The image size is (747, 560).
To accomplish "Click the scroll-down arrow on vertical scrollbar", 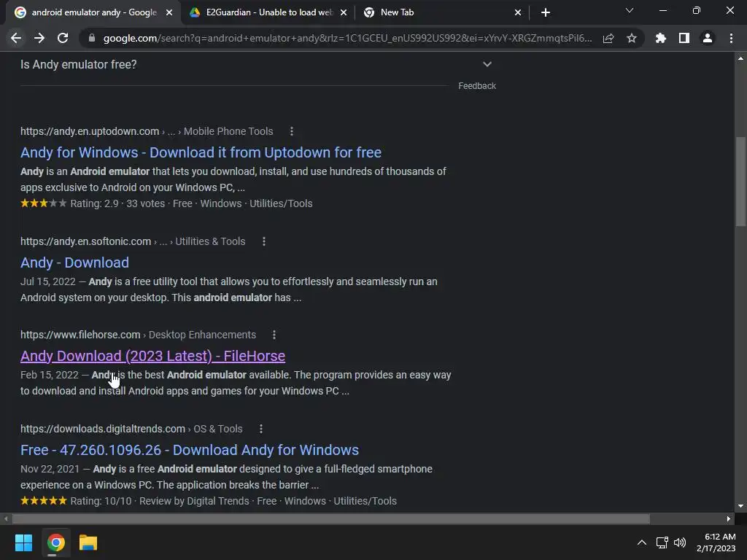I will [x=740, y=506].
